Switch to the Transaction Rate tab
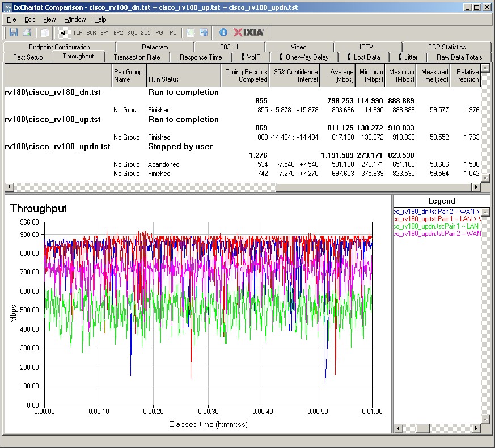This screenshot has width=495, height=448. 137,57
